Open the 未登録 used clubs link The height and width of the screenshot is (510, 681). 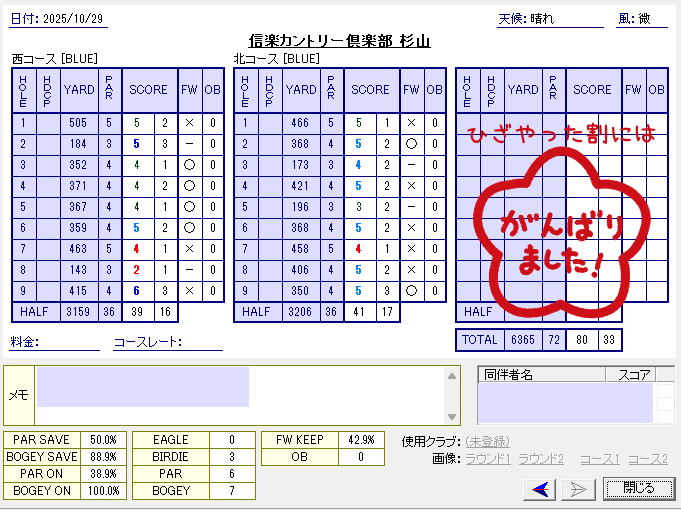[487, 441]
